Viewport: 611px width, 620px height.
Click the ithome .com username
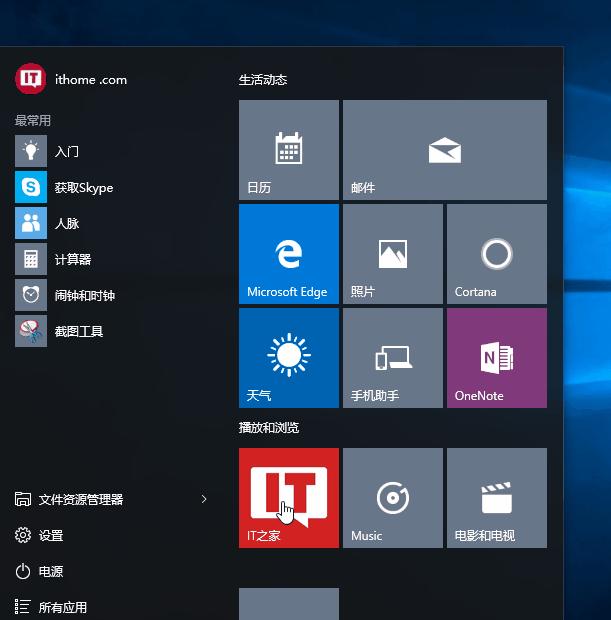[x=91, y=79]
